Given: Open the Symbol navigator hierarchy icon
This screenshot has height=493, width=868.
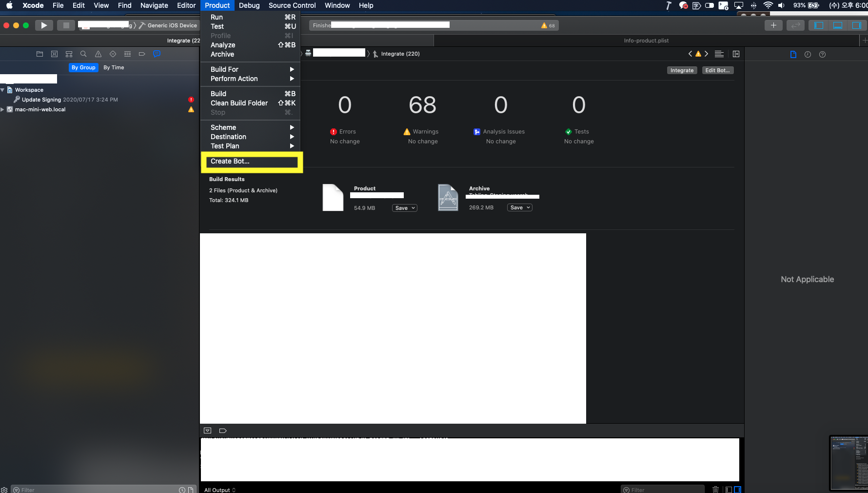Looking at the screenshot, I should point(69,54).
